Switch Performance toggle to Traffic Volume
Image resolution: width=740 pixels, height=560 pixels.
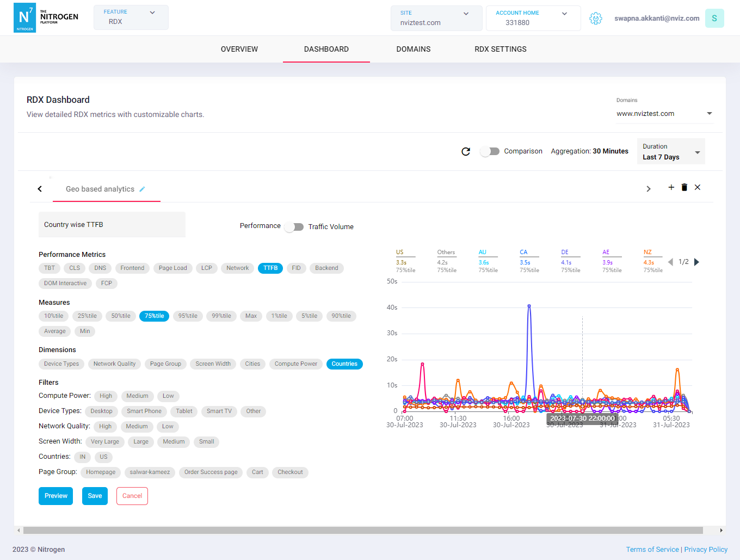294,227
